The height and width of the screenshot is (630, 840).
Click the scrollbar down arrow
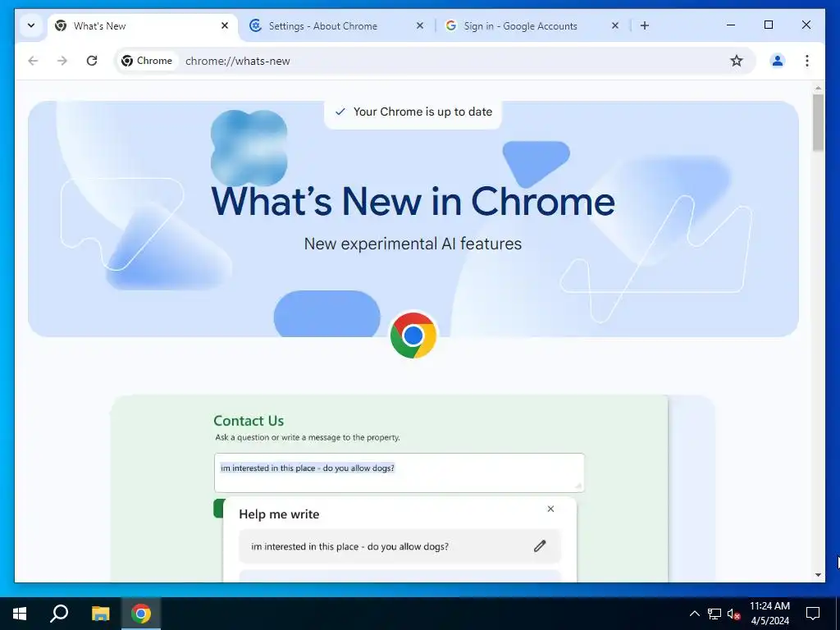pos(818,575)
